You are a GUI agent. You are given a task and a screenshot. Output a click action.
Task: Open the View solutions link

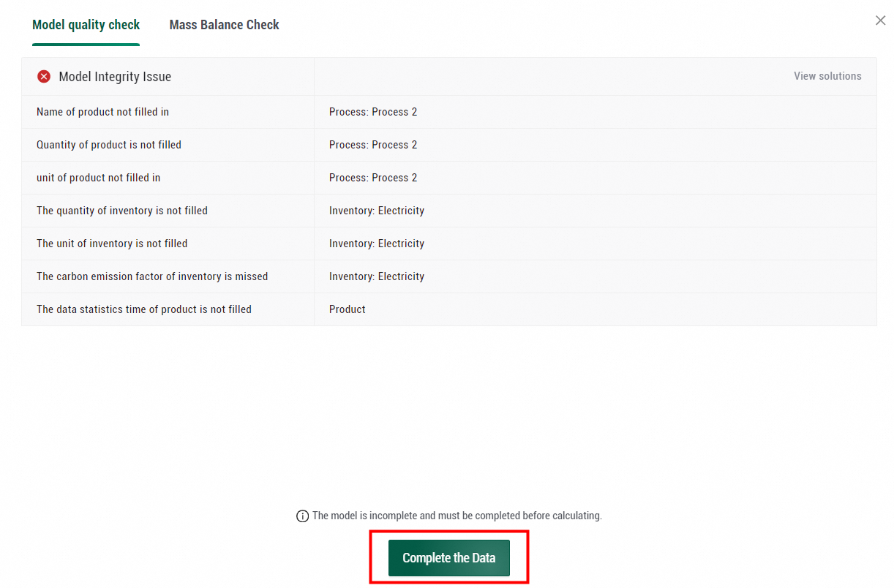827,76
